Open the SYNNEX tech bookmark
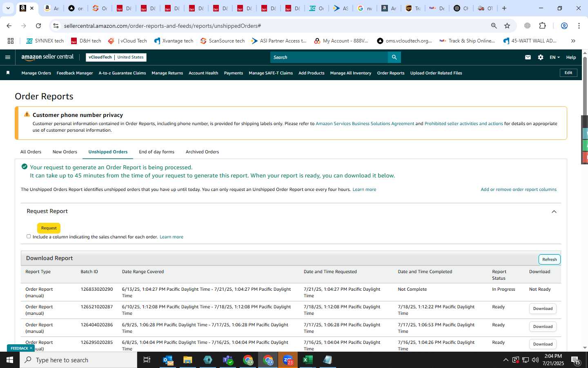 tap(45, 41)
